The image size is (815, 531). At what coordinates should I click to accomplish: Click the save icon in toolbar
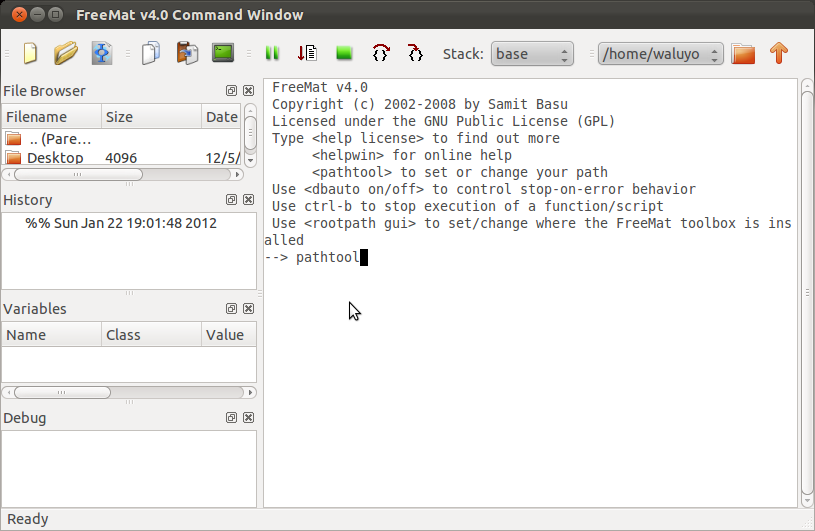tap(102, 53)
